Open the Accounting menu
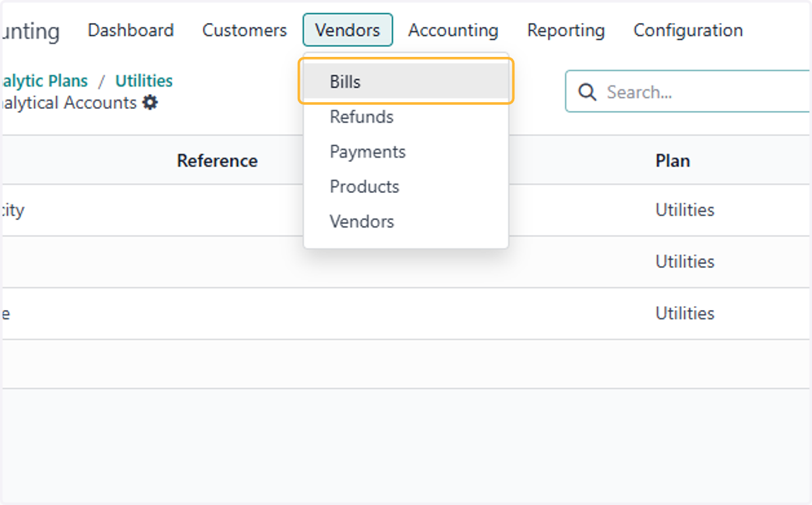Image resolution: width=812 pixels, height=505 pixels. click(453, 30)
